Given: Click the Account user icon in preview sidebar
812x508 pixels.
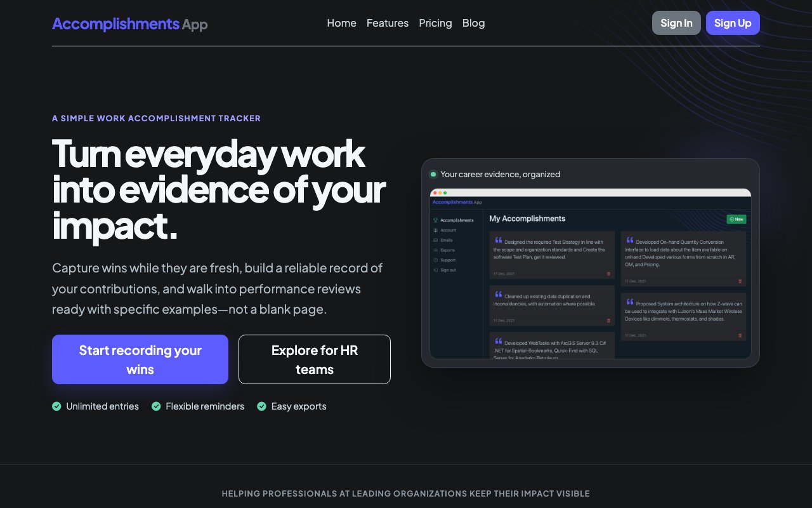Looking at the screenshot, I should click(435, 231).
